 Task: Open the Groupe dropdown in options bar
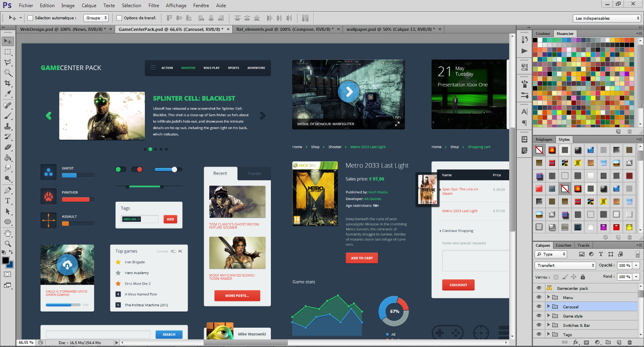(x=96, y=18)
